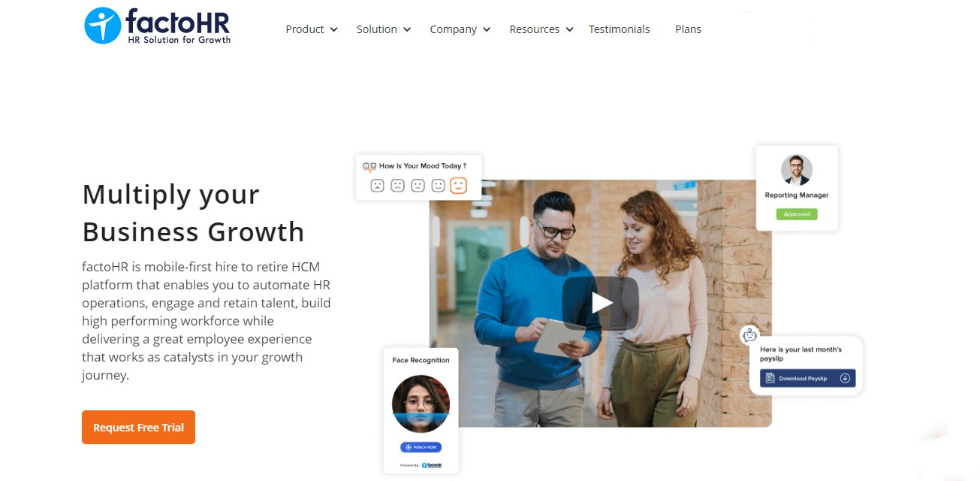Click the green Approved badge
980x481 pixels.
(x=797, y=214)
